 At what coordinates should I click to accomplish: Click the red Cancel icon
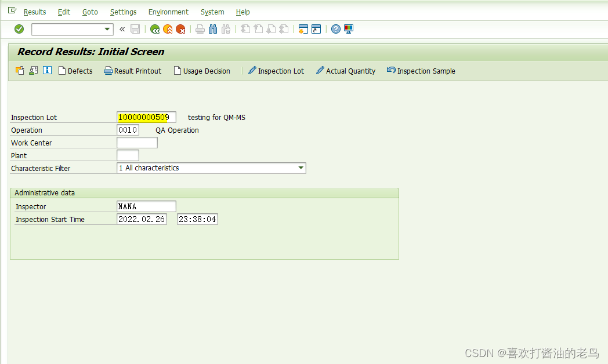[180, 29]
